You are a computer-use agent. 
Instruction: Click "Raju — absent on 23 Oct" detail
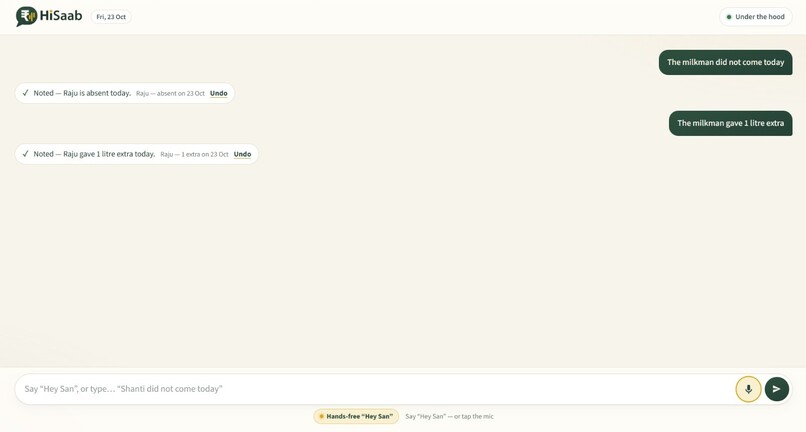(x=170, y=94)
